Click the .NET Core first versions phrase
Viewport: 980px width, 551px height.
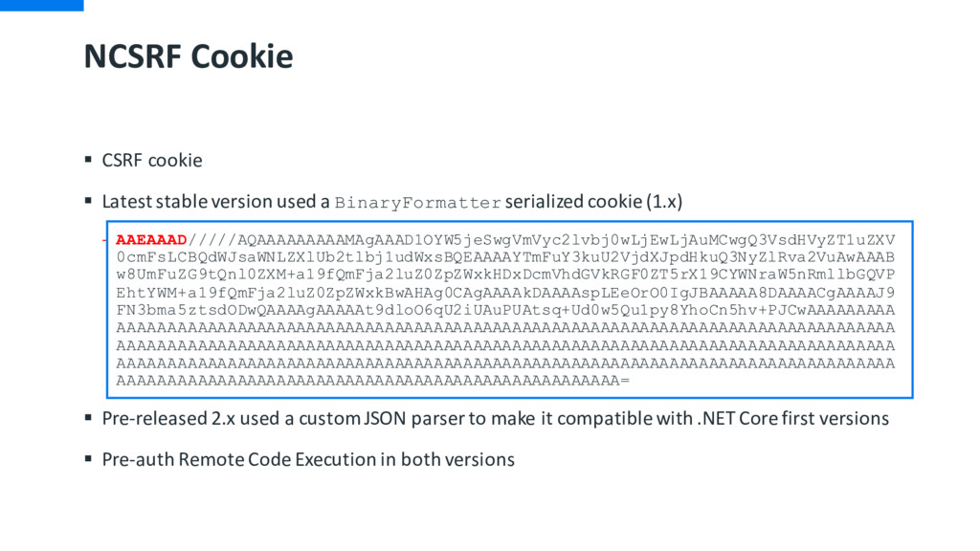click(x=792, y=419)
